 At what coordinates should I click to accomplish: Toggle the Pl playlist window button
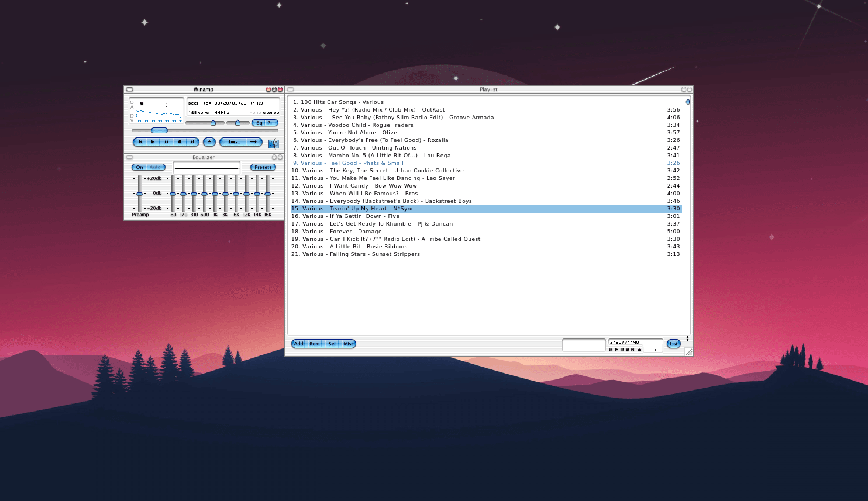pyautogui.click(x=270, y=123)
